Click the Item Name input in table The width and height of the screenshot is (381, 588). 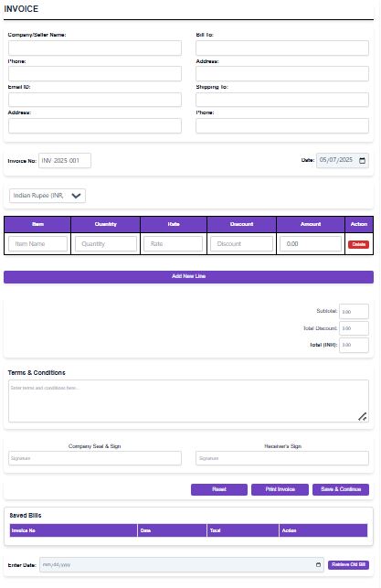(37, 244)
